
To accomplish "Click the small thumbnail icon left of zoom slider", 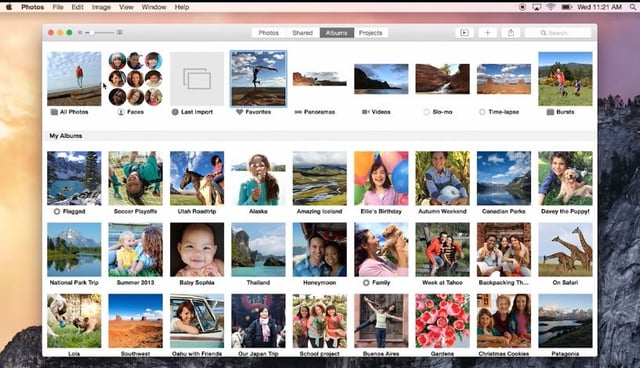I will tap(80, 32).
